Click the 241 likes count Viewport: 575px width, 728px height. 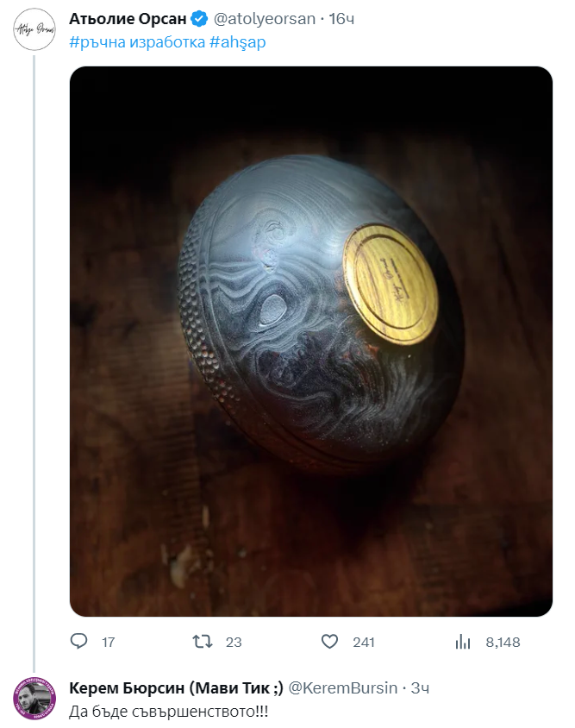(364, 643)
